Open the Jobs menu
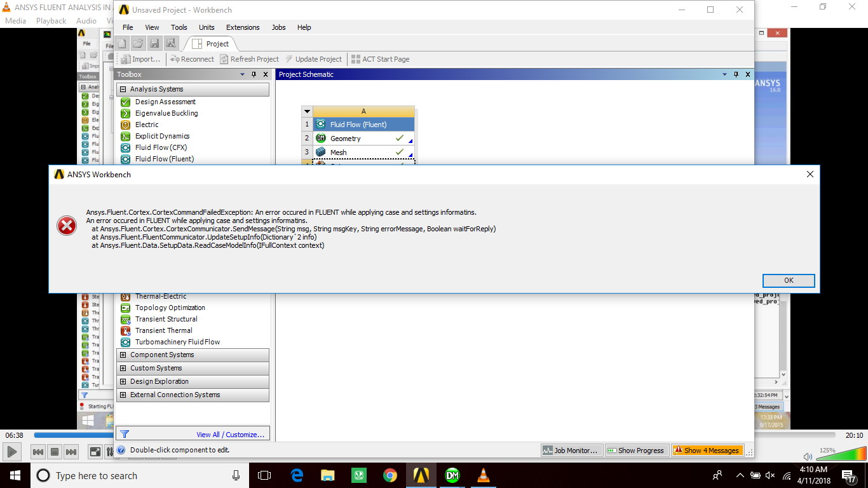Viewport: 868px width, 488px height. (x=278, y=27)
